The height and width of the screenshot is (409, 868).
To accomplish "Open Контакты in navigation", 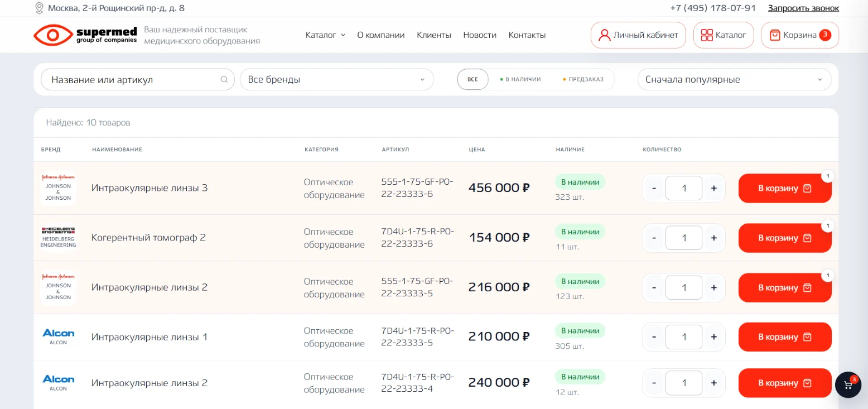I will [527, 35].
